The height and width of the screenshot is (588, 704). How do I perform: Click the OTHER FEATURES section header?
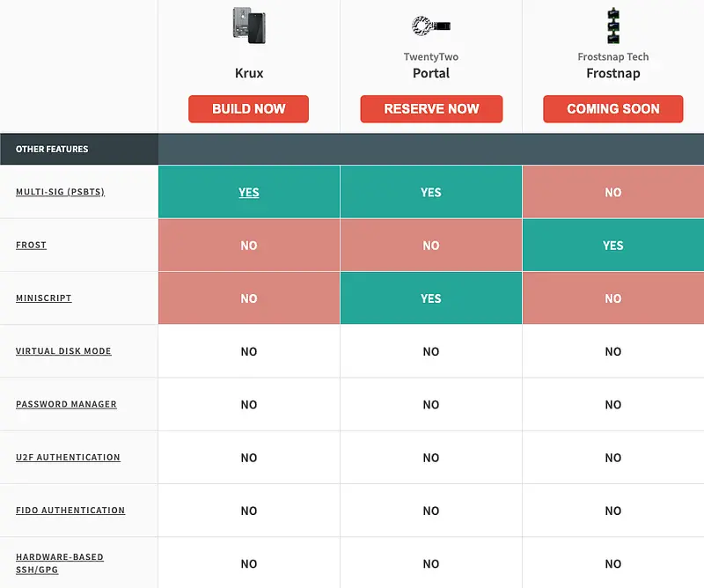coord(52,150)
